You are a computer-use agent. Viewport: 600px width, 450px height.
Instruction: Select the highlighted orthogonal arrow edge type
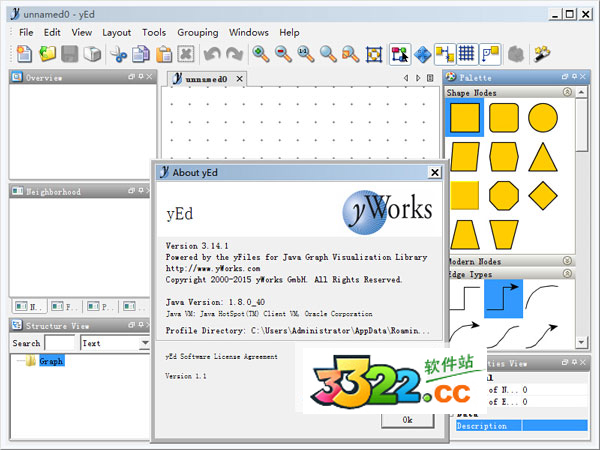(504, 299)
